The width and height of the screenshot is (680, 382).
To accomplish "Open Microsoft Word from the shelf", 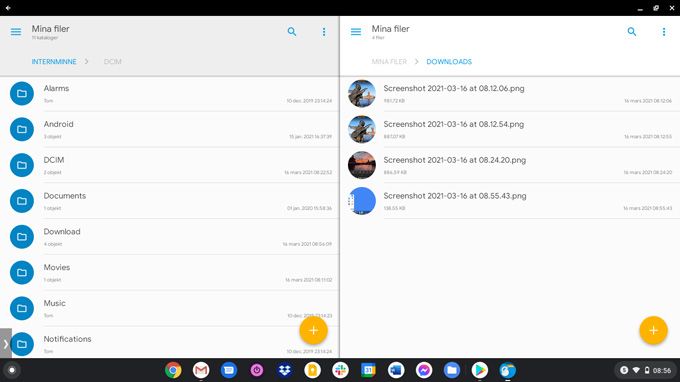I will [x=396, y=370].
